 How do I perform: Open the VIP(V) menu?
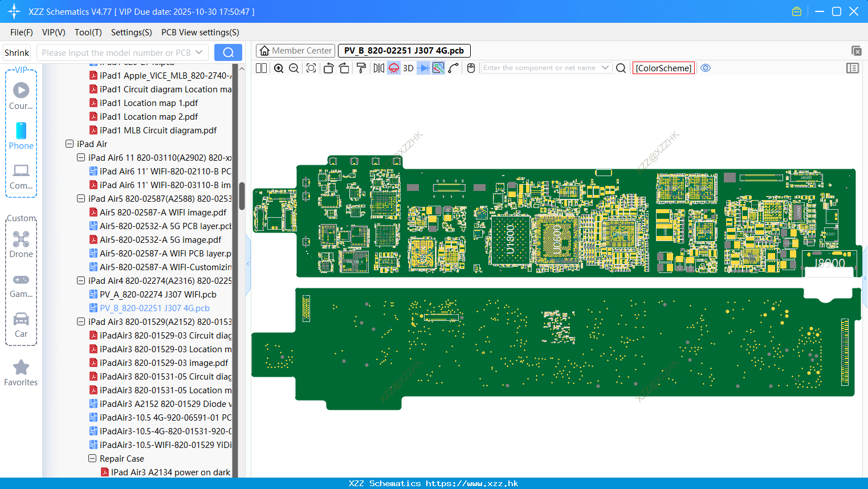54,32
